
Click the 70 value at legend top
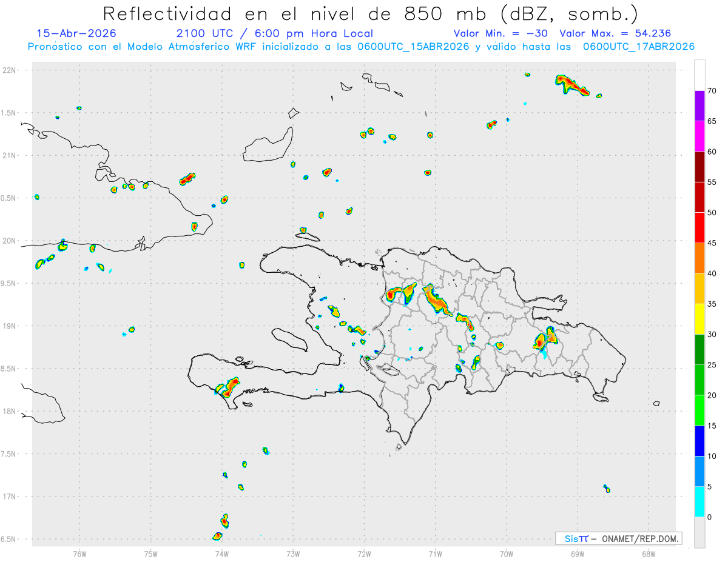point(712,91)
